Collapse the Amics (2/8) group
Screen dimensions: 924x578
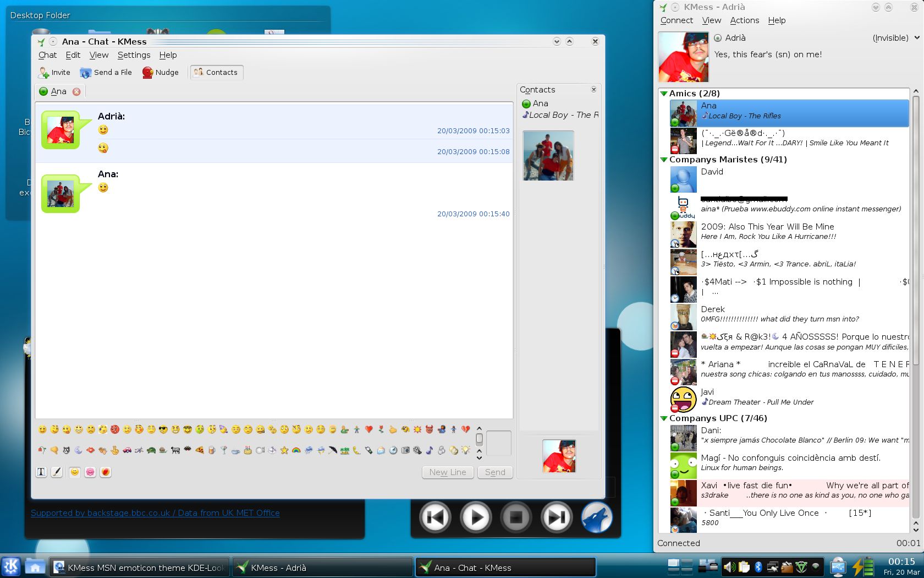(x=664, y=94)
